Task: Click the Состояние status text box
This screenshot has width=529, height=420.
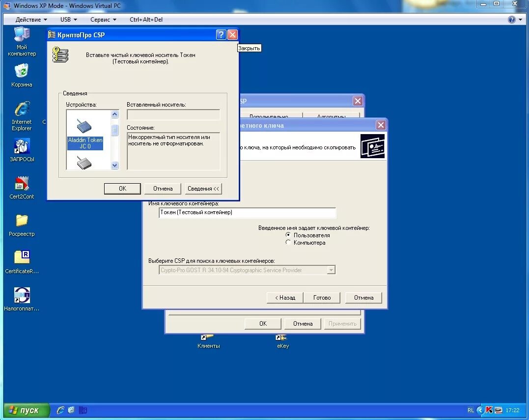Action: pos(173,151)
